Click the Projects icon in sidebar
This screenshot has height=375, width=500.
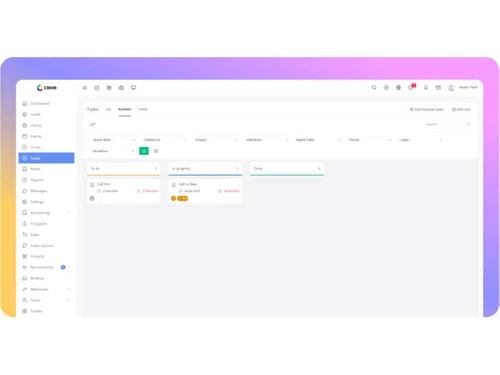click(25, 256)
